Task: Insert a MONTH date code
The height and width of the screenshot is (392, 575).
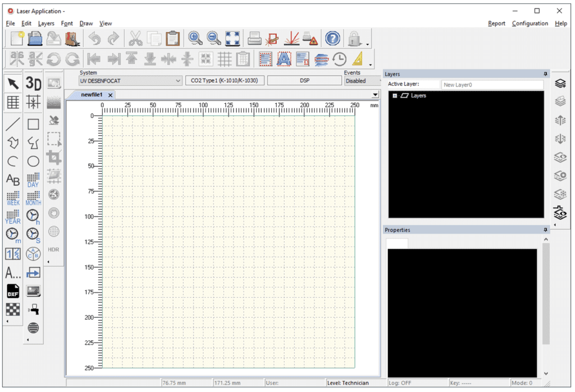Action: point(33,198)
